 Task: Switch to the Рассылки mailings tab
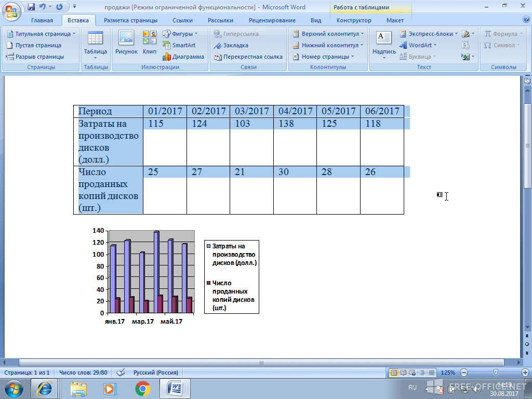(220, 20)
